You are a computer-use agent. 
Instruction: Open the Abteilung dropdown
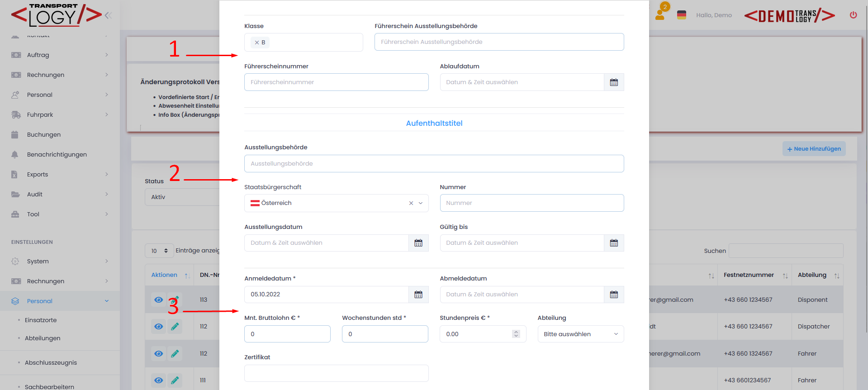coord(580,334)
